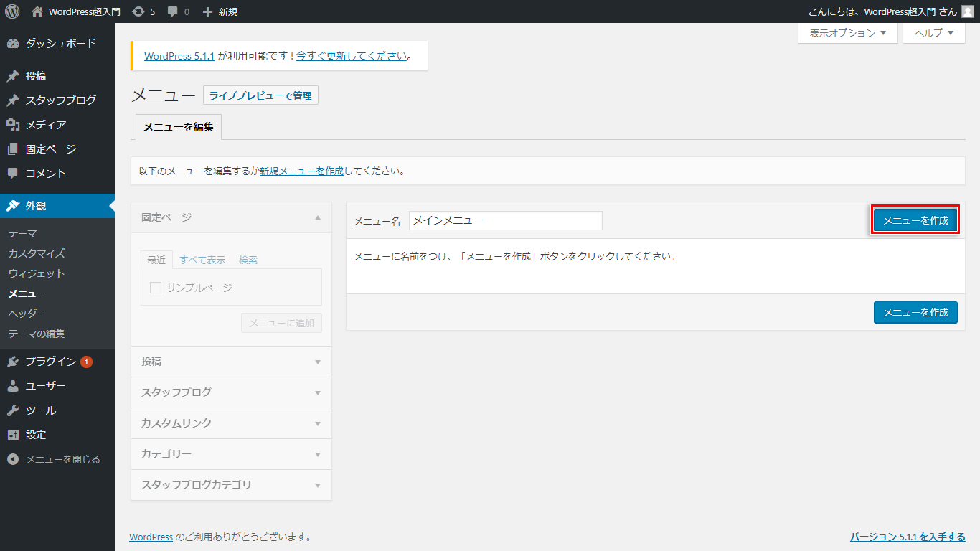This screenshot has height=551, width=980.
Task: Open the updates icon showing 5
Action: coord(138,11)
